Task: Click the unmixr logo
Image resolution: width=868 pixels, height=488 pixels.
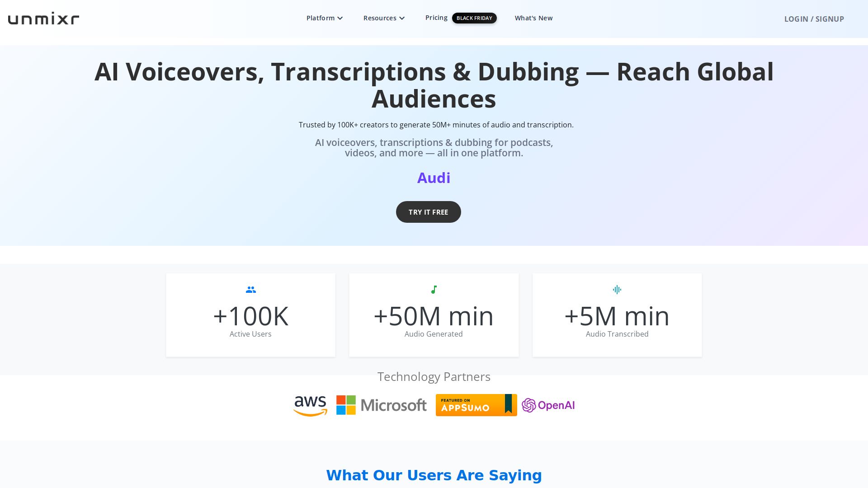Action: coord(43,18)
